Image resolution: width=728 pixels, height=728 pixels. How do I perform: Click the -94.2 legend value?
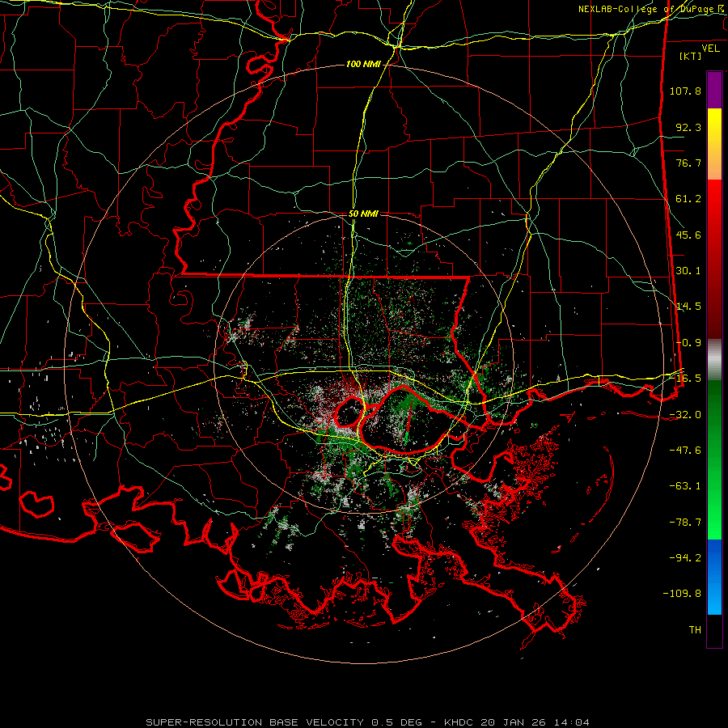pyautogui.click(x=685, y=558)
